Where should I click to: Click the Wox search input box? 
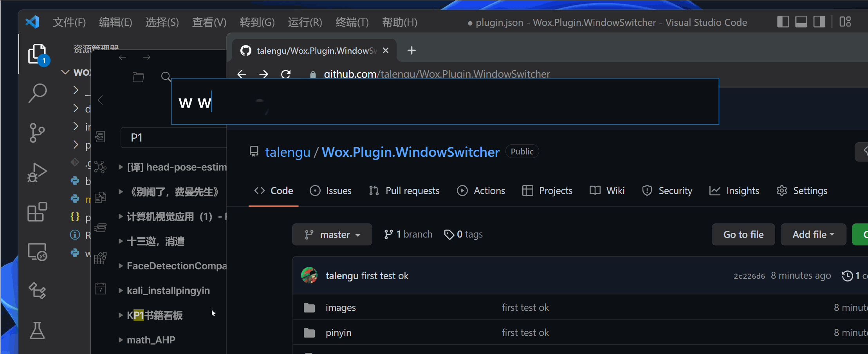click(x=445, y=102)
